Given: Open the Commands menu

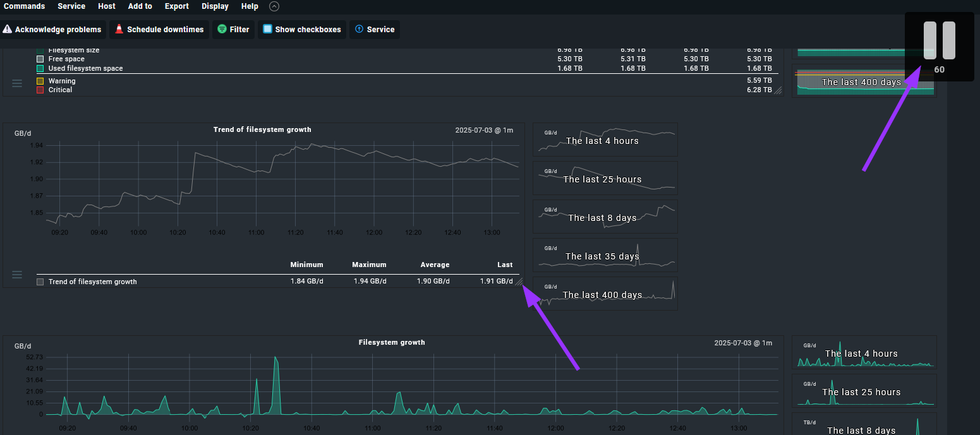Looking at the screenshot, I should 24,6.
